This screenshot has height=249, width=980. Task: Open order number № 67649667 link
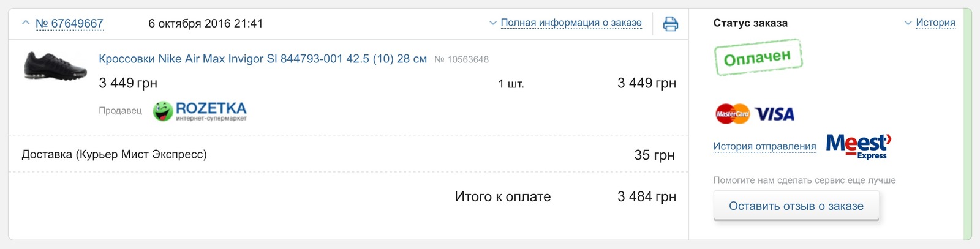69,24
